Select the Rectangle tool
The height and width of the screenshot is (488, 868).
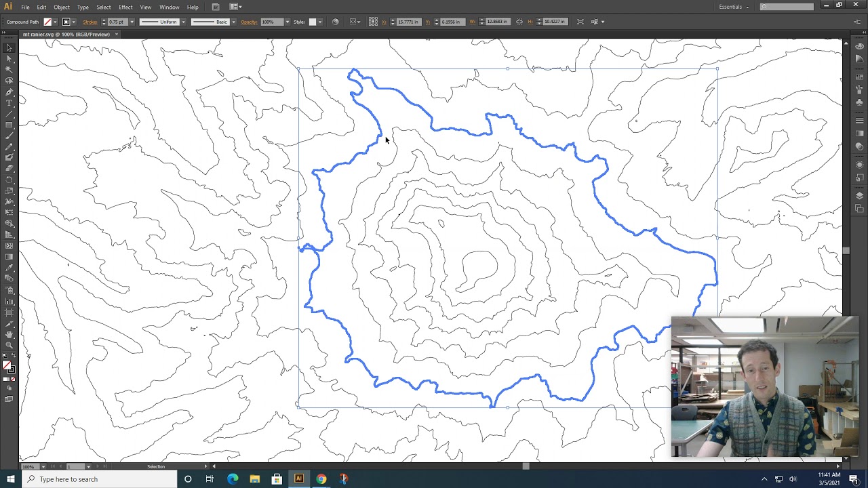click(9, 125)
